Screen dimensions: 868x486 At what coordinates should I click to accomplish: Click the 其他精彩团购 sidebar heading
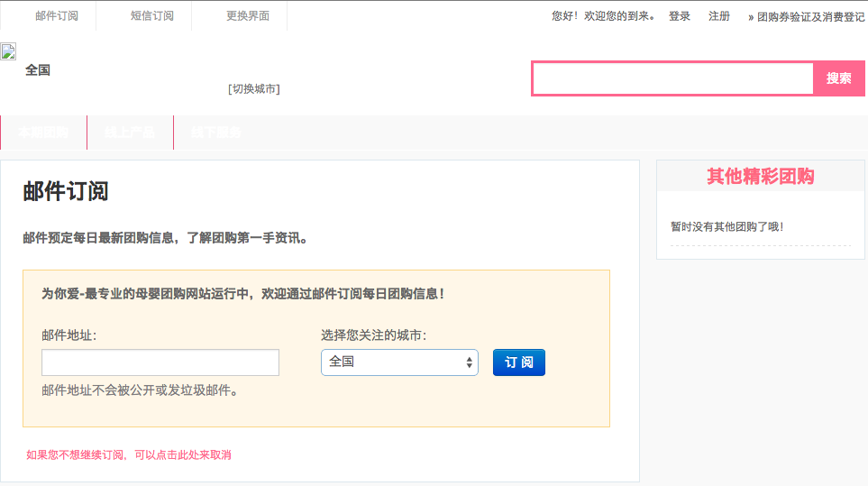760,177
